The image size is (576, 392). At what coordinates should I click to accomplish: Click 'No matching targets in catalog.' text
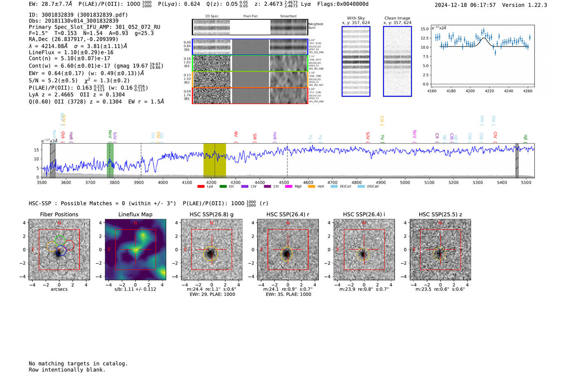click(x=78, y=364)
